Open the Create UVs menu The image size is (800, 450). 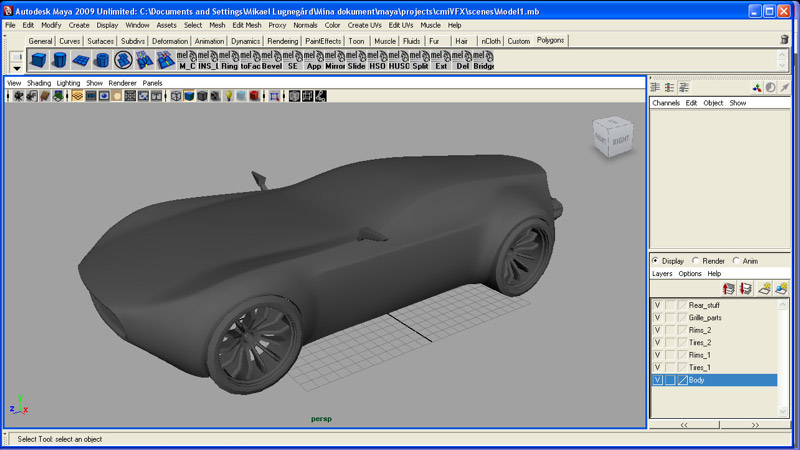(364, 25)
